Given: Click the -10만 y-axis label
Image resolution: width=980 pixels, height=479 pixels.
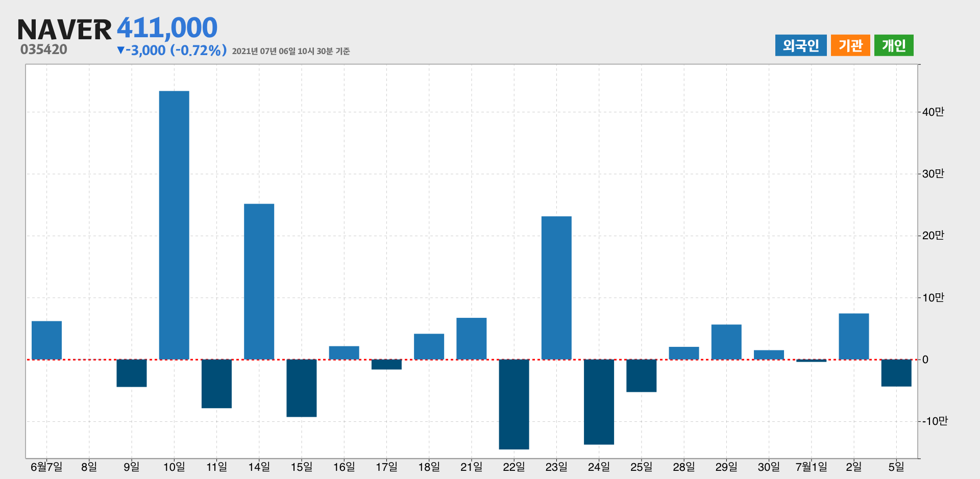Looking at the screenshot, I should (x=935, y=421).
